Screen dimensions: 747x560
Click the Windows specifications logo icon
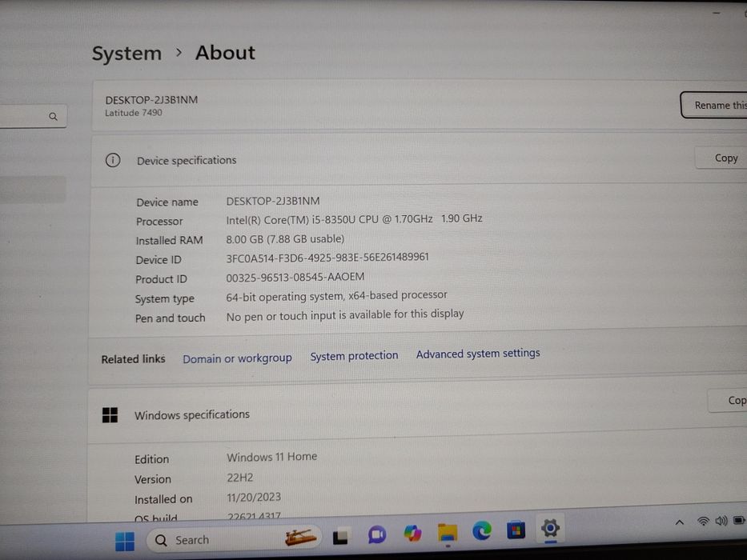pos(110,414)
